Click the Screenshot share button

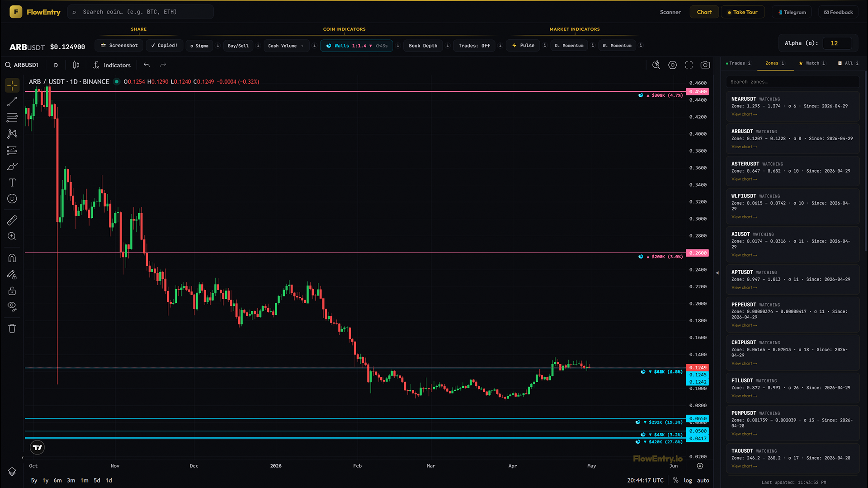(119, 46)
